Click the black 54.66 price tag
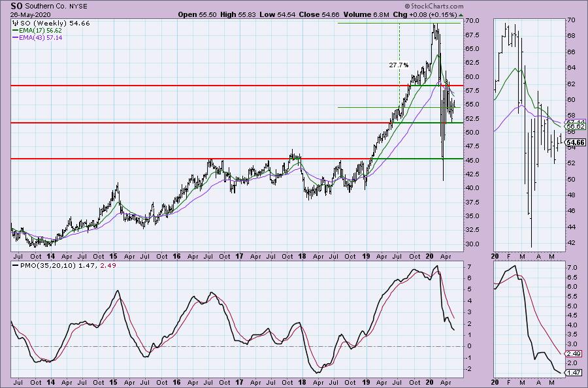 pos(574,142)
